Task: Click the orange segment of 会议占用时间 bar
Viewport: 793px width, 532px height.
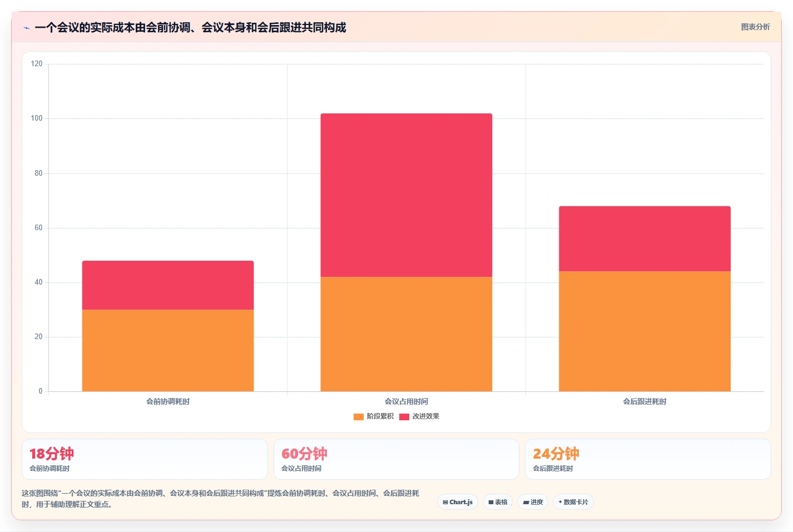Action: (x=407, y=334)
